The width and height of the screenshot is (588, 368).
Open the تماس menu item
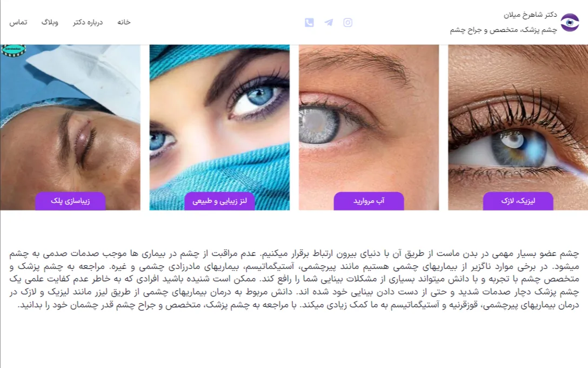coord(18,22)
